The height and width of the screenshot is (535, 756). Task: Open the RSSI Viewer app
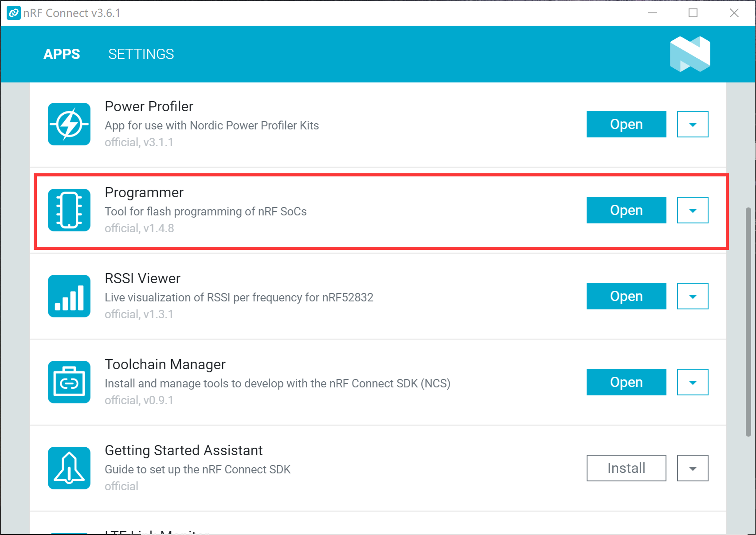pyautogui.click(x=626, y=296)
